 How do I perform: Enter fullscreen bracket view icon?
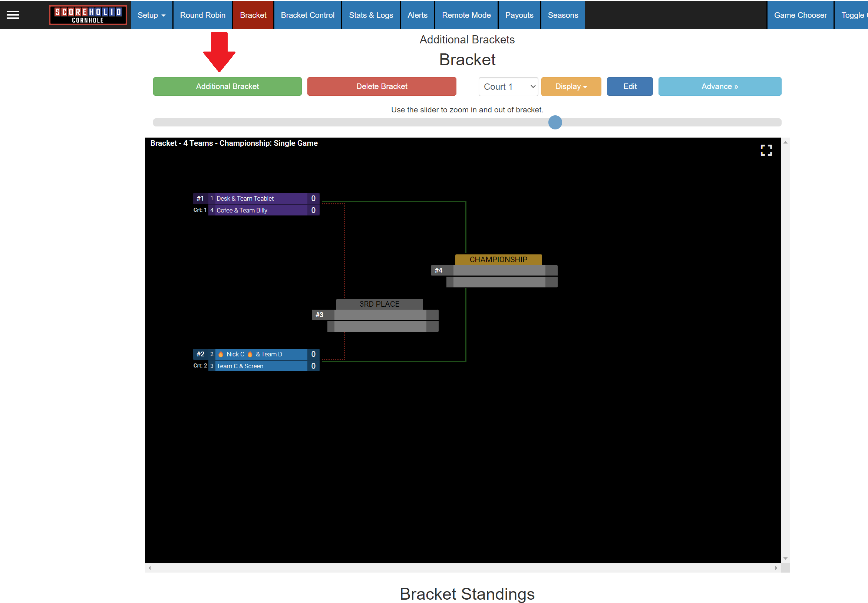point(766,150)
